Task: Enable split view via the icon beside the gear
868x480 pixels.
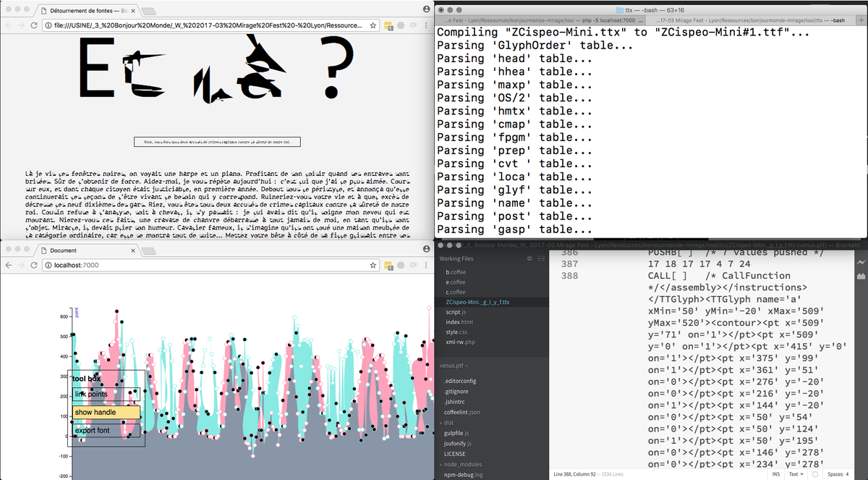Action: (541, 259)
